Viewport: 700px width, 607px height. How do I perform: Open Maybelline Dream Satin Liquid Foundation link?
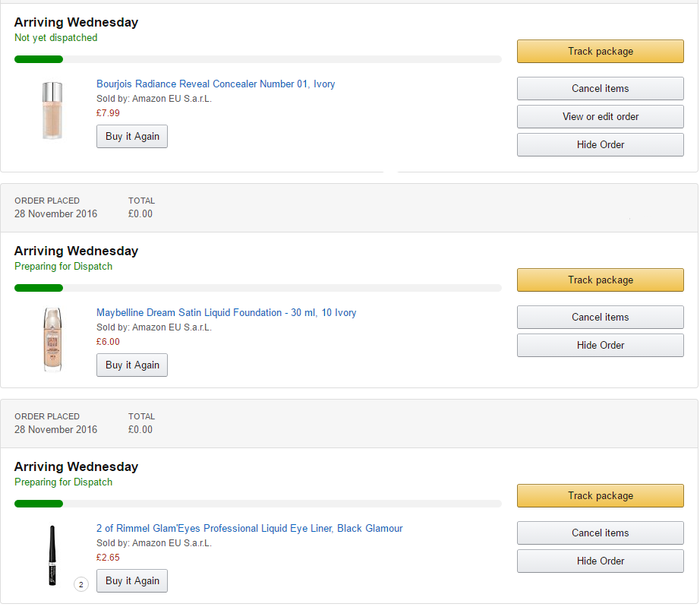[226, 313]
